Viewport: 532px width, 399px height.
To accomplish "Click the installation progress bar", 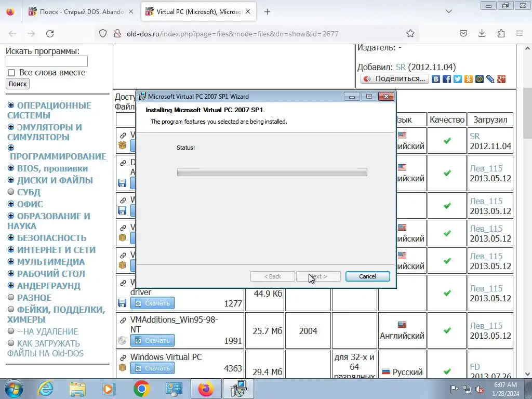I will (272, 172).
